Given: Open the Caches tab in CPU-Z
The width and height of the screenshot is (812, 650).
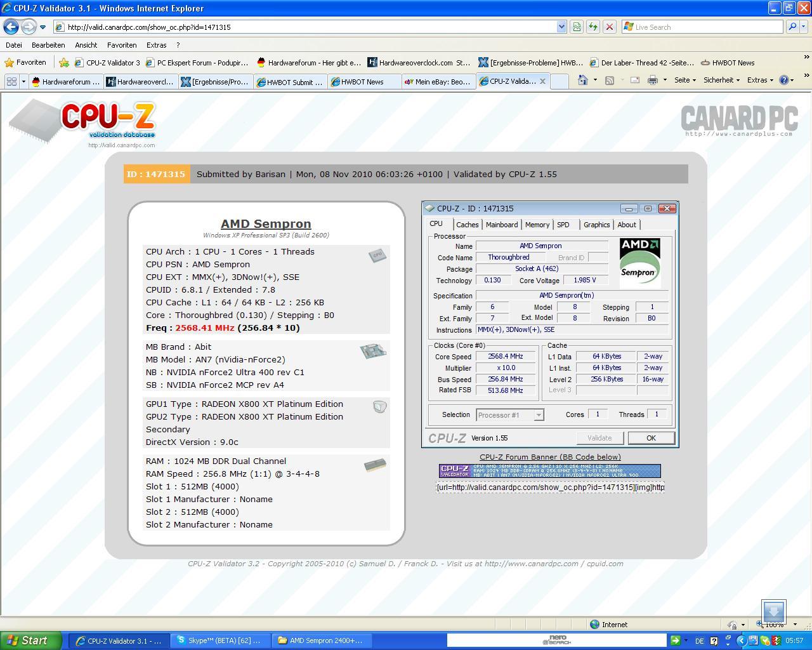Looking at the screenshot, I should [468, 225].
